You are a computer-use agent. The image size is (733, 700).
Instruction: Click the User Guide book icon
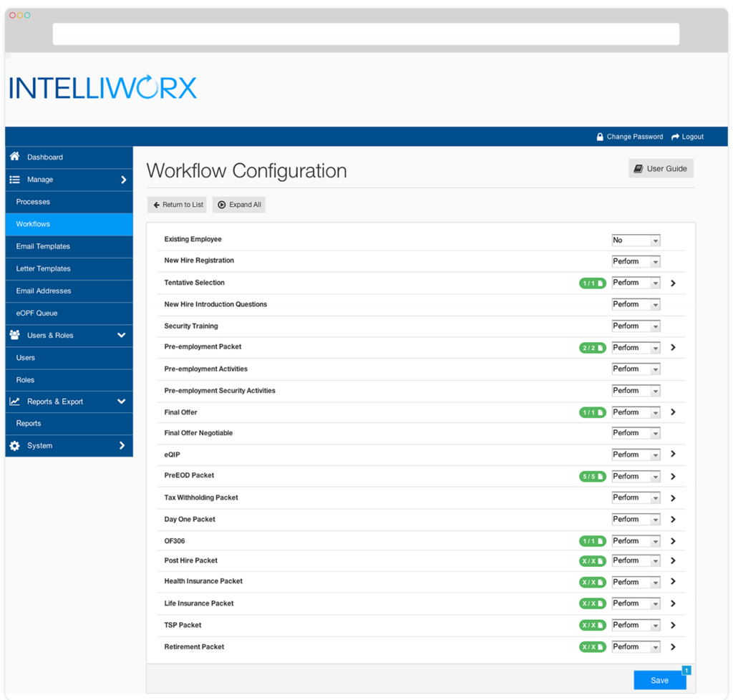pos(638,169)
